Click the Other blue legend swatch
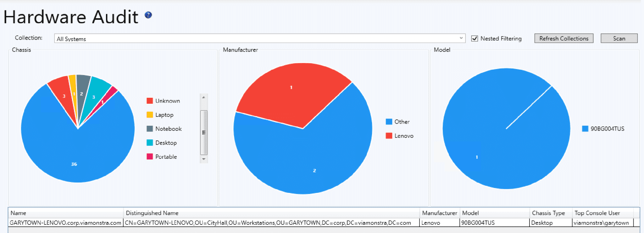Image resolution: width=644 pixels, height=233 pixels. click(389, 121)
